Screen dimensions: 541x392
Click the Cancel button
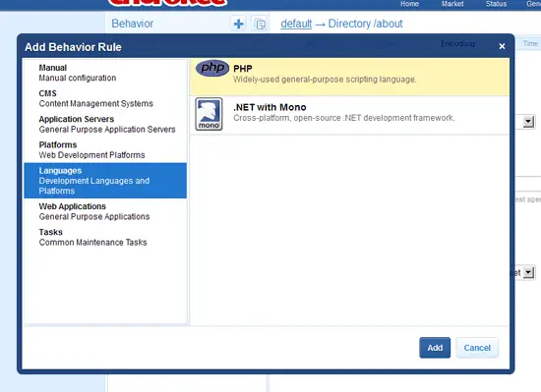pyautogui.click(x=477, y=348)
